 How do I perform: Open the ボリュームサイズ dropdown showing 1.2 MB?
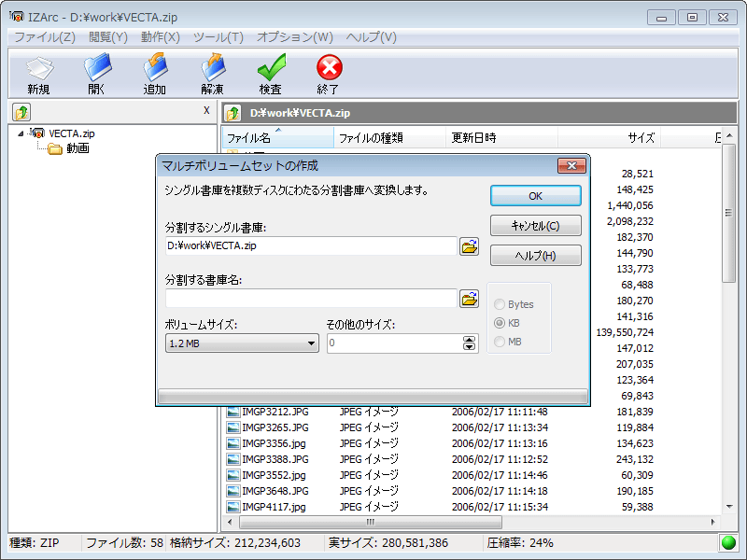tap(242, 343)
